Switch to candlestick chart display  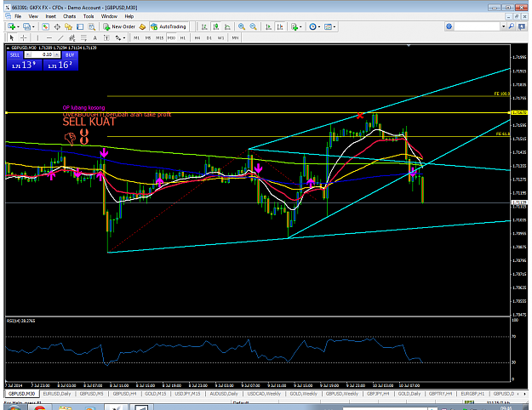click(216, 26)
